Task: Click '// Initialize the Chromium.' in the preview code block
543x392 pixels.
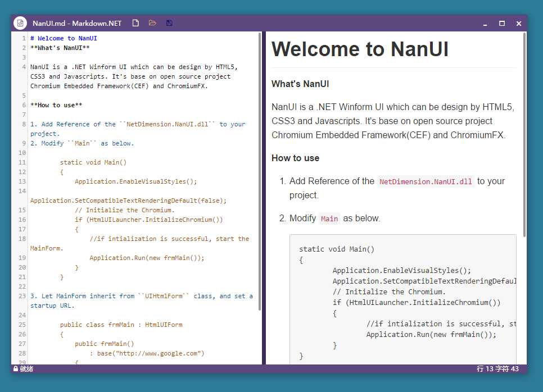Action: pos(389,291)
